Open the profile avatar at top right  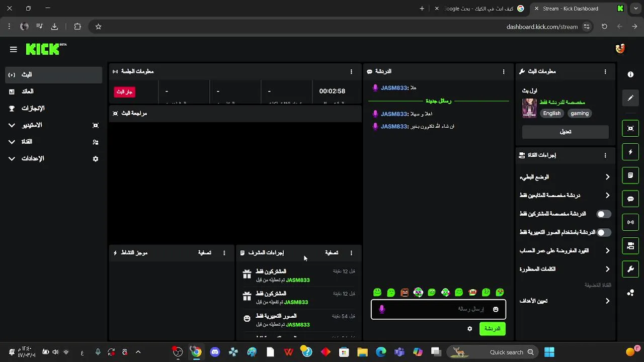point(620,49)
